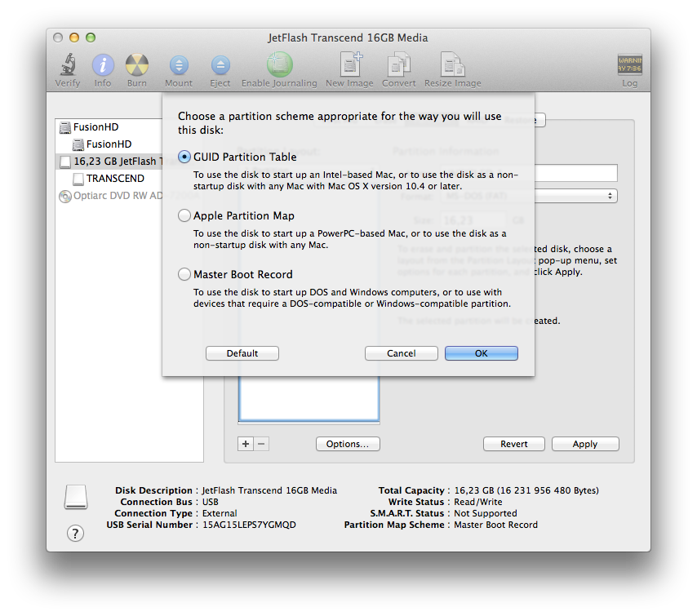The height and width of the screenshot is (616, 697).
Task: Click the Apply button
Action: [585, 444]
